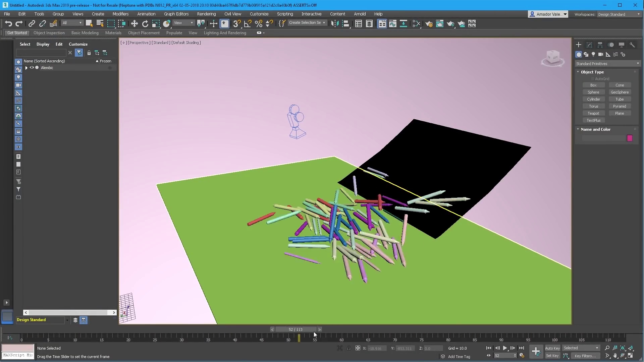
Task: Switch to Basic Modeling tab
Action: click(85, 33)
